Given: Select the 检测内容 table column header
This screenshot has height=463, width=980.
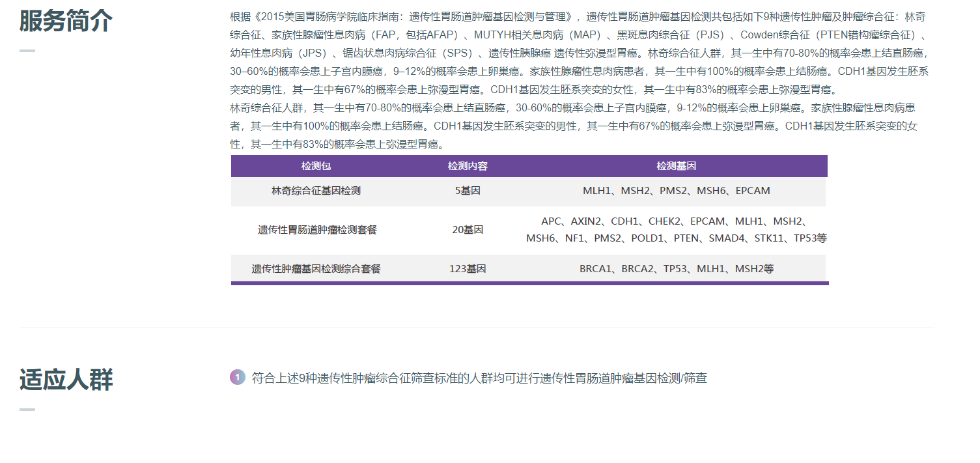Looking at the screenshot, I should 467,166.
